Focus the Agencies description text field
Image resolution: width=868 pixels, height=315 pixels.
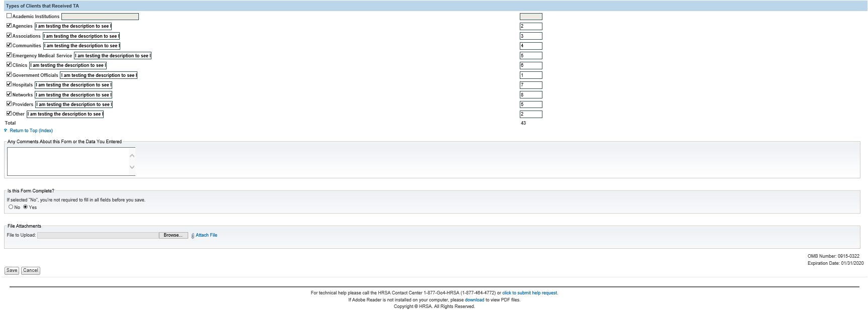[73, 26]
